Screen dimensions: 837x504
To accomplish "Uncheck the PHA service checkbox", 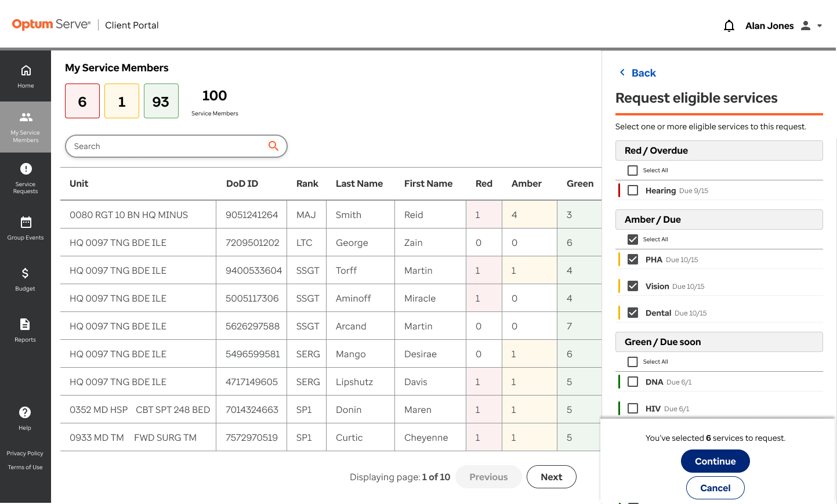I will tap(633, 259).
